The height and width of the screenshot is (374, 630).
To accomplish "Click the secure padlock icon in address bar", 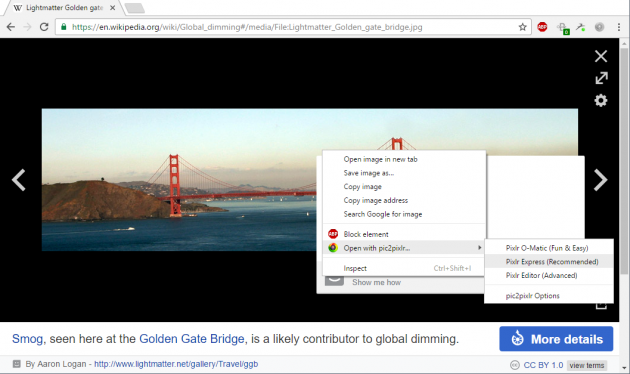I will pyautogui.click(x=63, y=27).
